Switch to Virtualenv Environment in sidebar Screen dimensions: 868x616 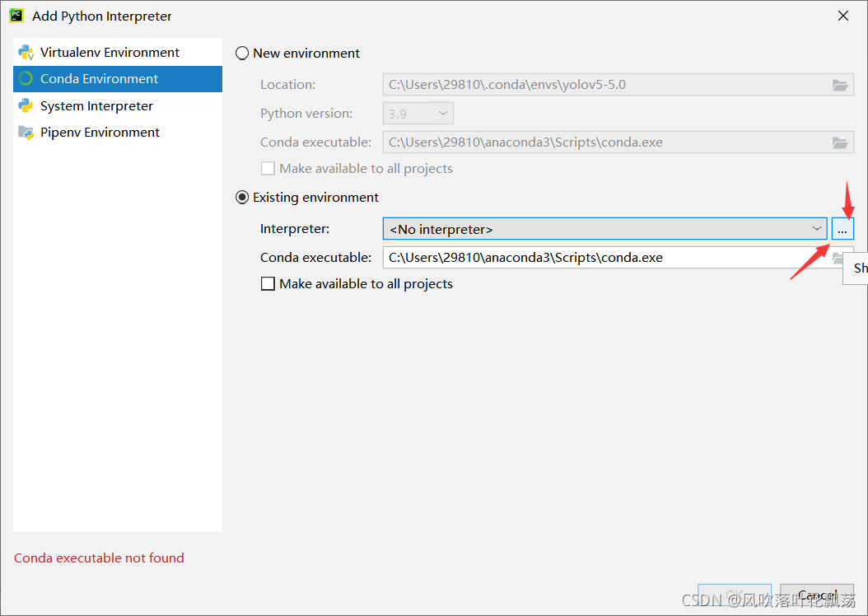[118, 52]
